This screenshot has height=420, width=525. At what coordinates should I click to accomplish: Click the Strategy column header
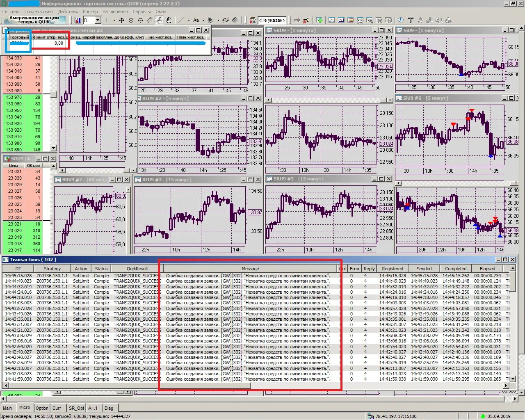pyautogui.click(x=52, y=269)
